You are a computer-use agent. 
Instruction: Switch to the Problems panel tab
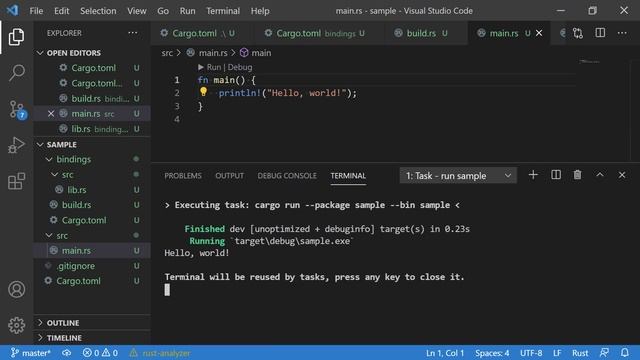coord(183,176)
